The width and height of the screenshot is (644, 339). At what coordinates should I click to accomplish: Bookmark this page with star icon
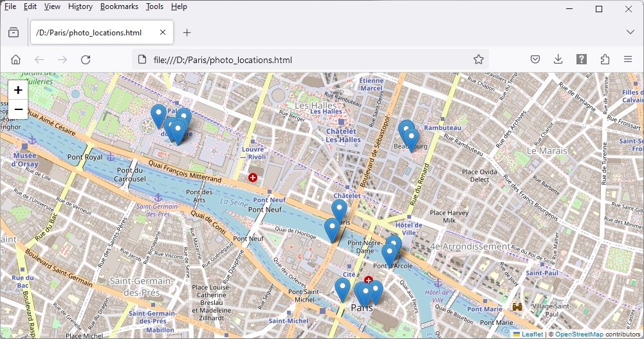[x=479, y=60]
